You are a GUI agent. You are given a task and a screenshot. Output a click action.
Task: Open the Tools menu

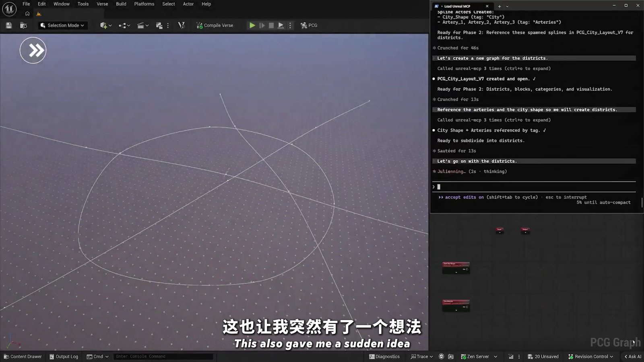[x=83, y=4]
